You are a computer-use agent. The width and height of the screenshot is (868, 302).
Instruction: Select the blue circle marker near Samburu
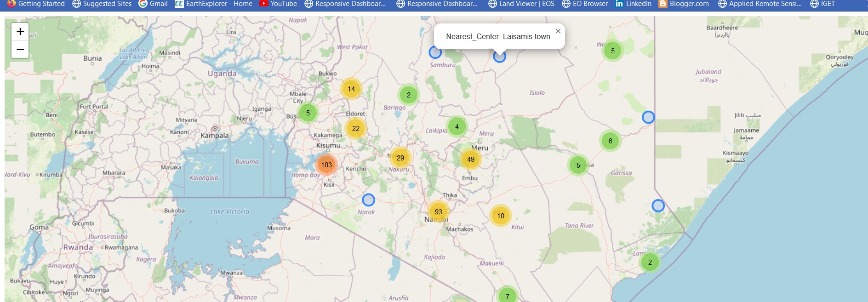(x=435, y=52)
